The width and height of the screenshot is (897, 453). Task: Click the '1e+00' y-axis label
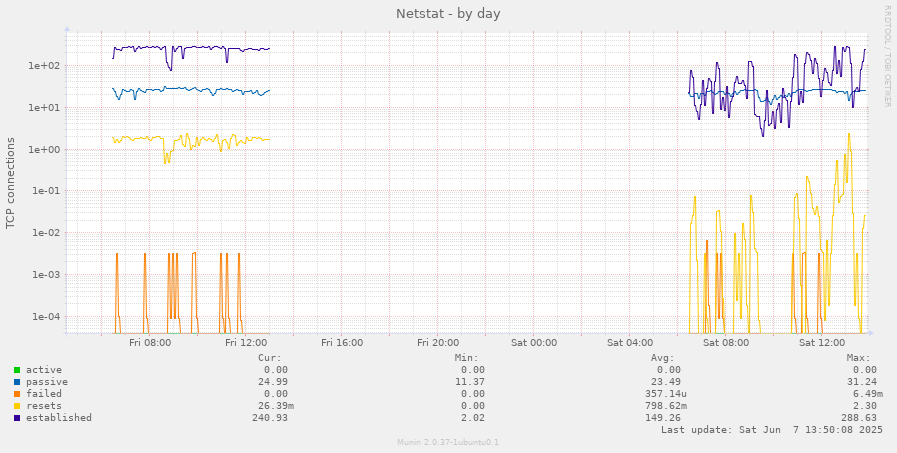click(44, 150)
